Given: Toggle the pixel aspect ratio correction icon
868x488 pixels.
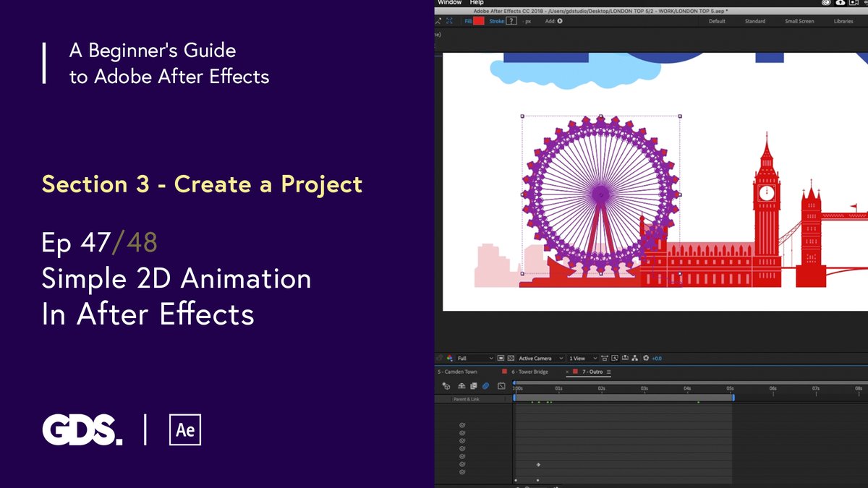Looking at the screenshot, I should [x=604, y=359].
